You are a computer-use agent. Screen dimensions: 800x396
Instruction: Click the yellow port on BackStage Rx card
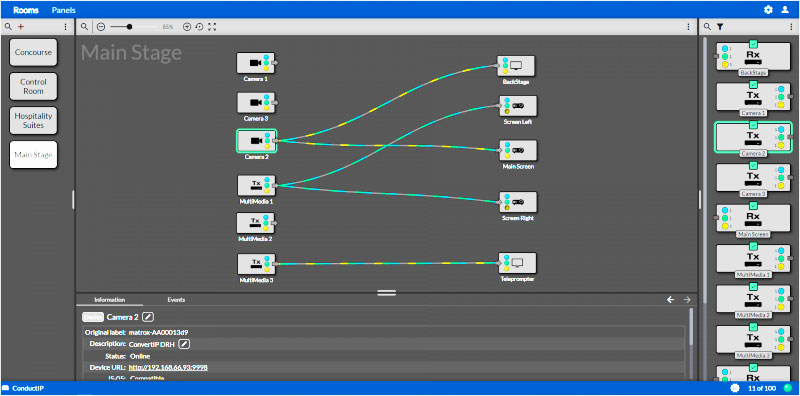[x=726, y=65]
